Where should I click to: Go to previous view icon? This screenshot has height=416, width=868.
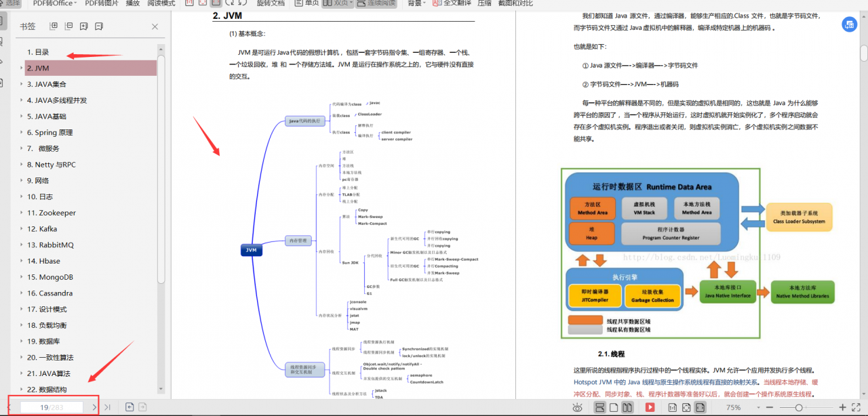130,407
